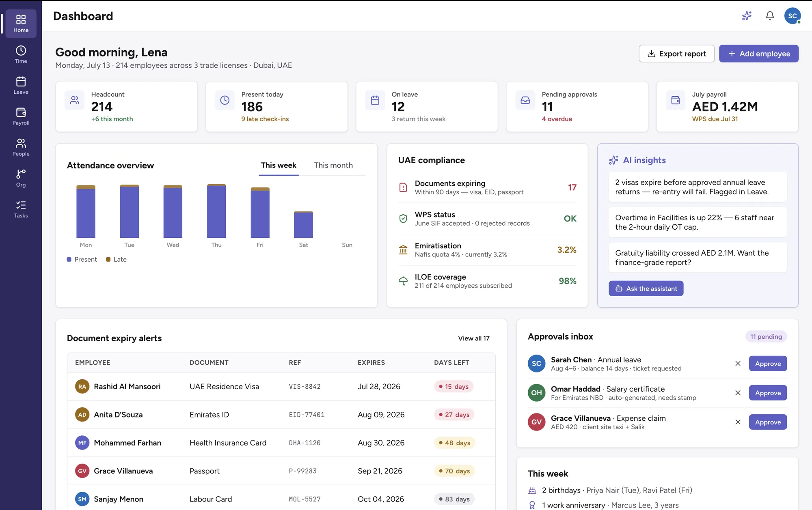Click Ask the assistant button

(x=646, y=288)
